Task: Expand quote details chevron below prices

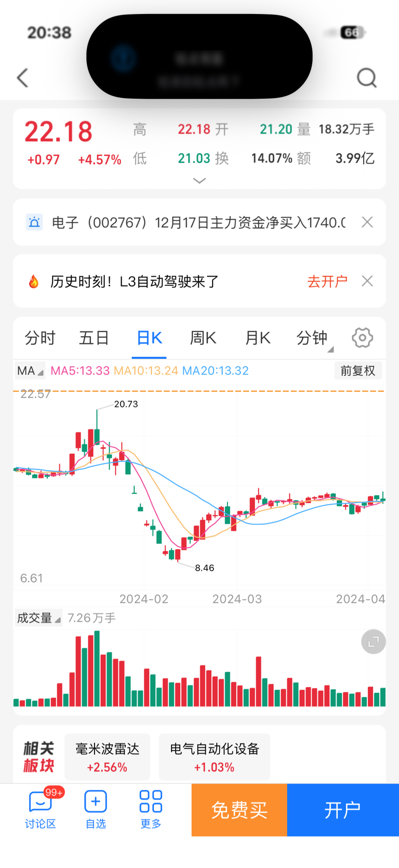Action: click(x=199, y=180)
